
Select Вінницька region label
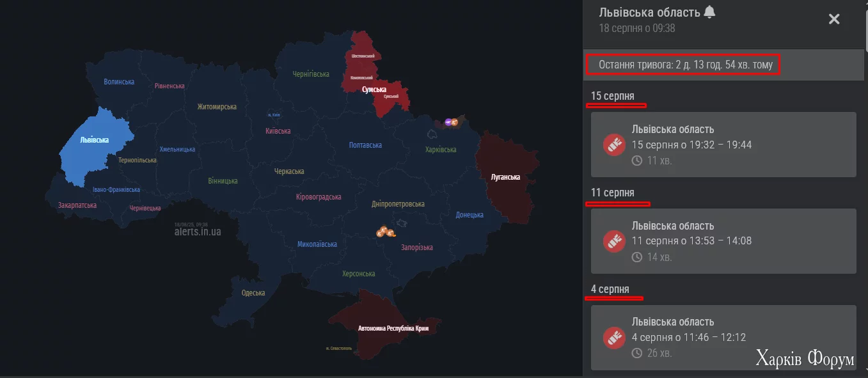(223, 181)
